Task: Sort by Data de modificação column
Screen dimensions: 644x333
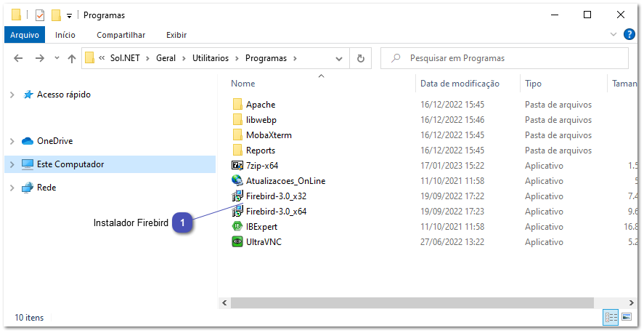Action: pos(460,84)
